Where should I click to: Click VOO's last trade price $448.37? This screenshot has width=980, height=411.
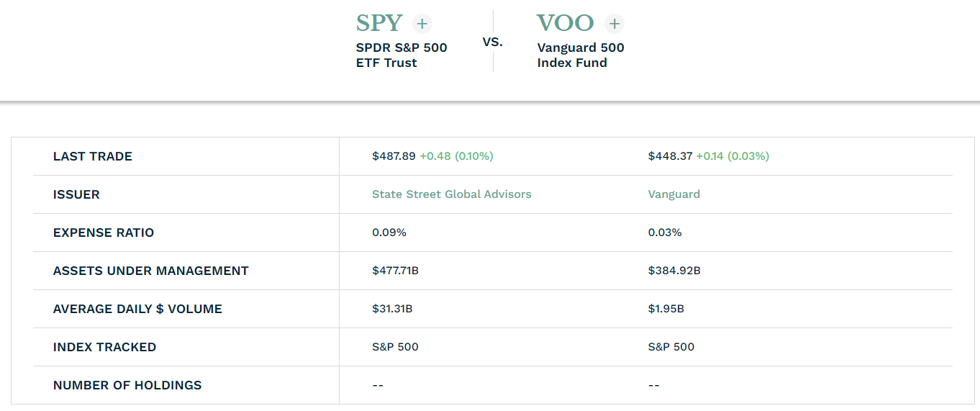tap(670, 156)
